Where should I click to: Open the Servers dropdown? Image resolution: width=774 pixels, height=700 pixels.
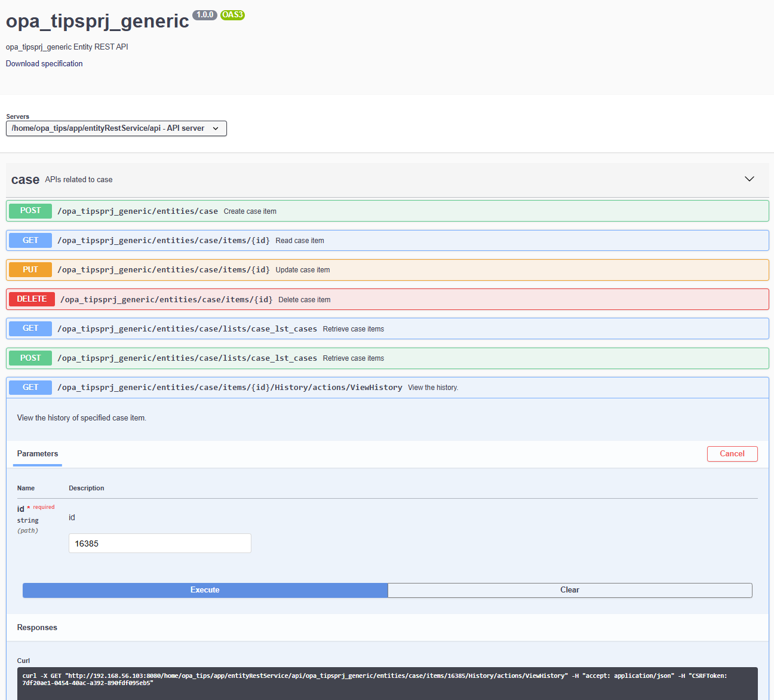pos(116,128)
